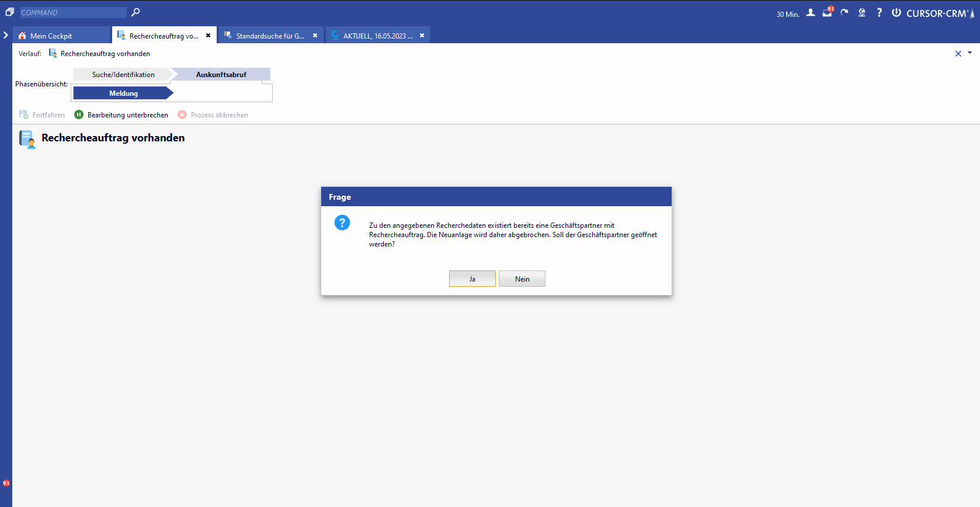Switch to Standardsuche für G... tab
This screenshot has height=507, width=980.
(x=270, y=36)
